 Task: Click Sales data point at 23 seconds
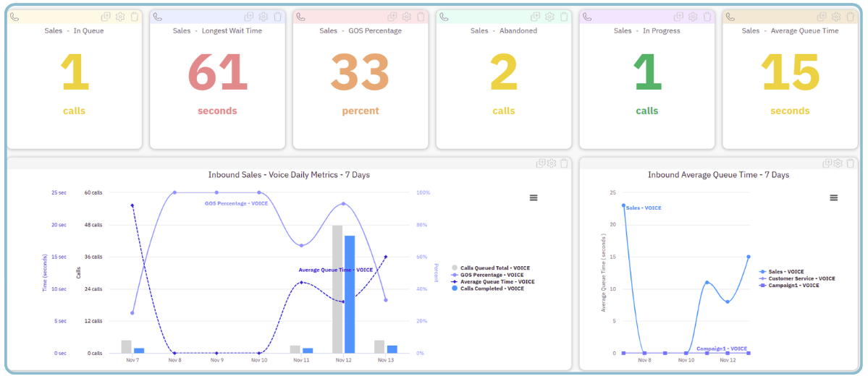point(623,205)
